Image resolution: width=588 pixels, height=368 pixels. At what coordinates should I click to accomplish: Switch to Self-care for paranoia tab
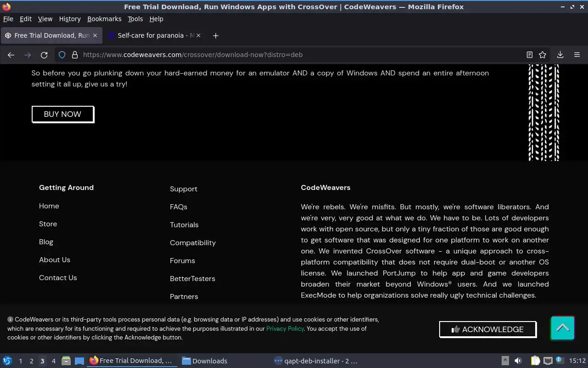click(154, 35)
